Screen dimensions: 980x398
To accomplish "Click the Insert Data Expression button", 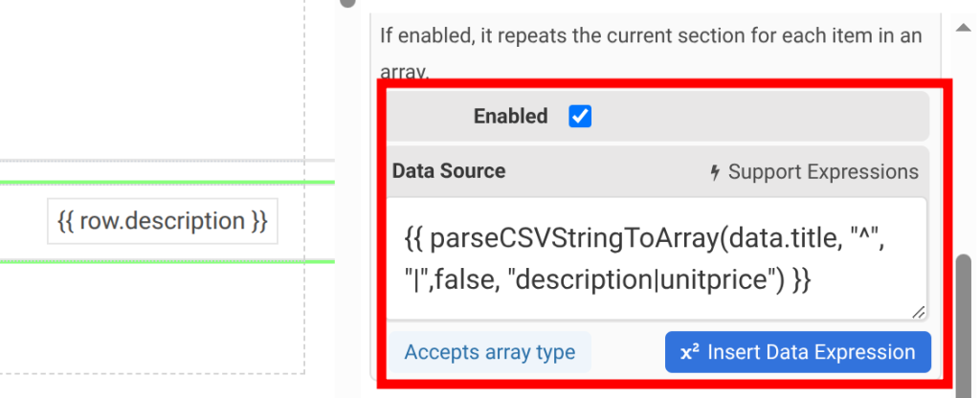I will pos(797,352).
